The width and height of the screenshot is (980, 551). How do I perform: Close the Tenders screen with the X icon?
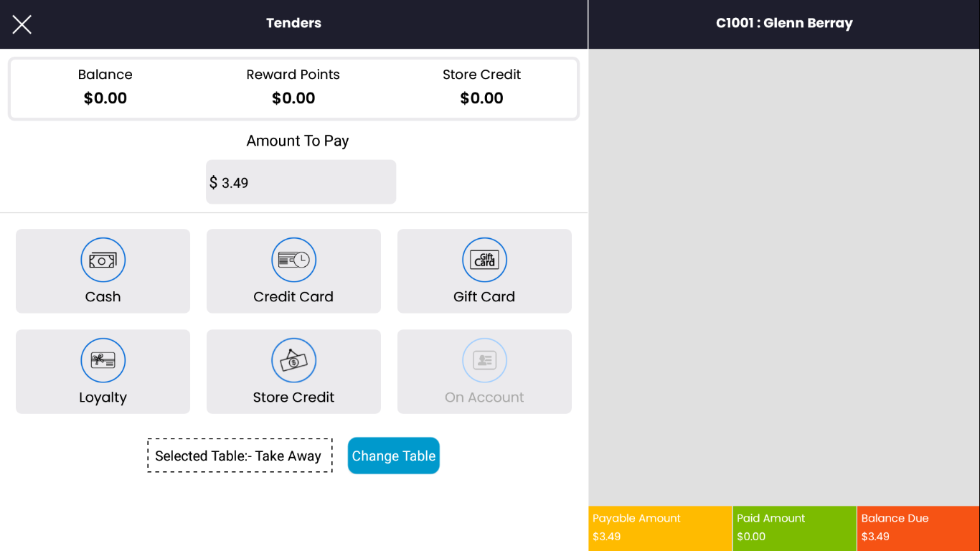pyautogui.click(x=22, y=24)
